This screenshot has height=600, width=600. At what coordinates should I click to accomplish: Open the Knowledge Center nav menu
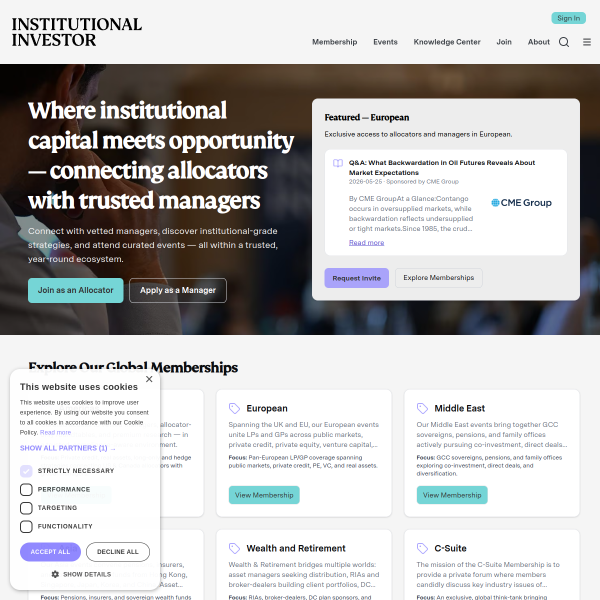(447, 42)
